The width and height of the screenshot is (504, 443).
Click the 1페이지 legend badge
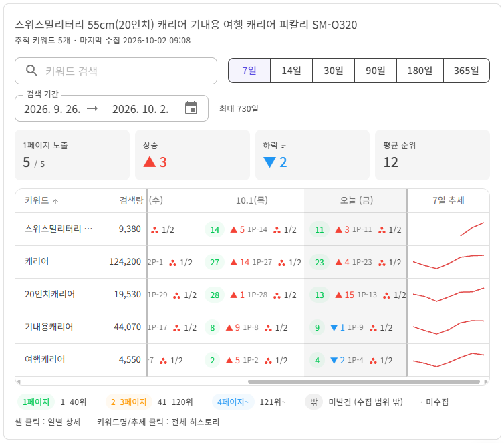[x=36, y=402]
